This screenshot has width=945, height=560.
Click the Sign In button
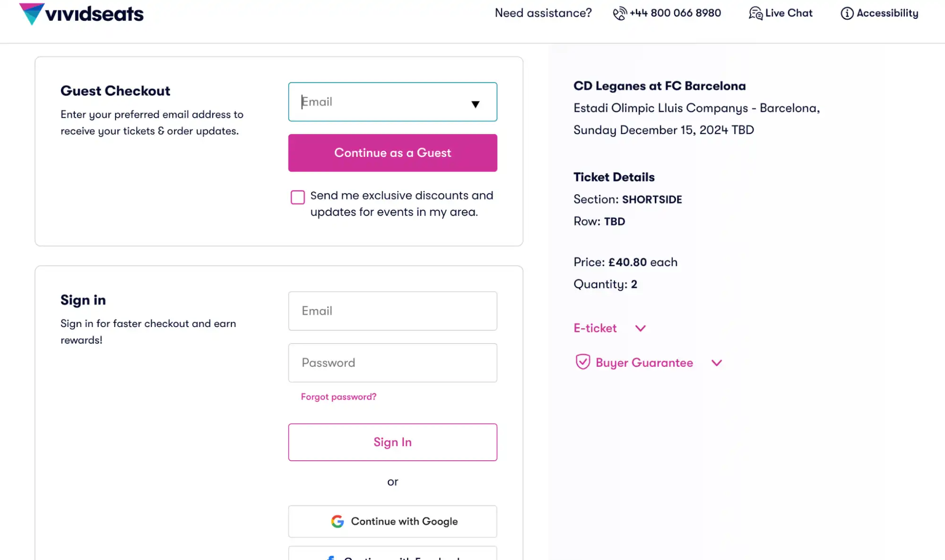pos(392,442)
